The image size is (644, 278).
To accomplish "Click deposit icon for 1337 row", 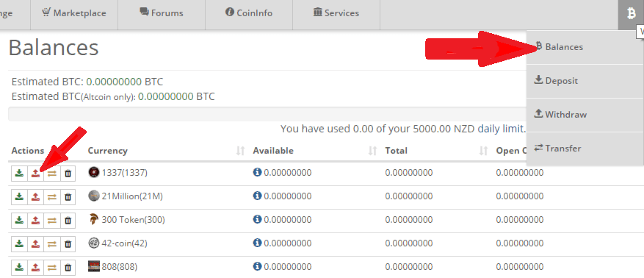I will coord(19,174).
